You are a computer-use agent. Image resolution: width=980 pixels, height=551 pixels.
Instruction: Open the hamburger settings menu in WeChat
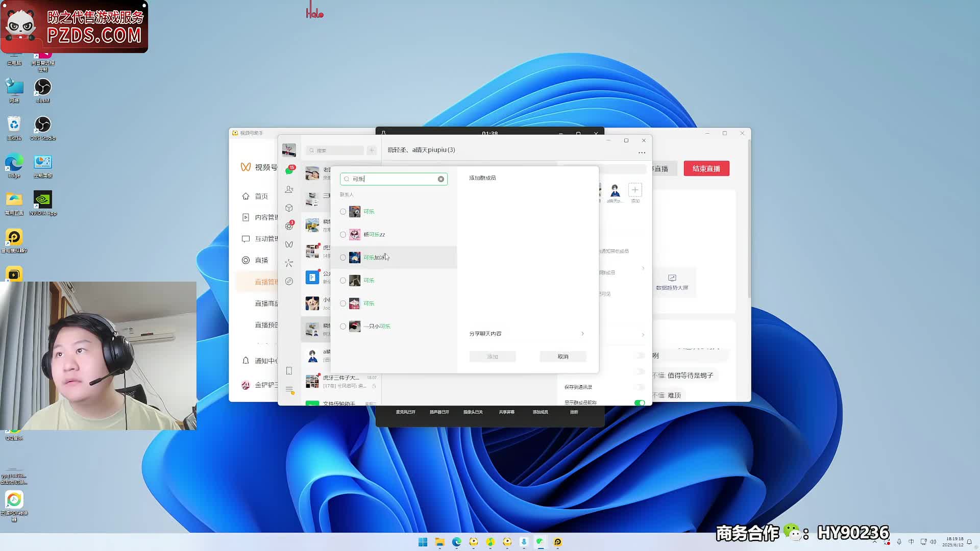(289, 390)
